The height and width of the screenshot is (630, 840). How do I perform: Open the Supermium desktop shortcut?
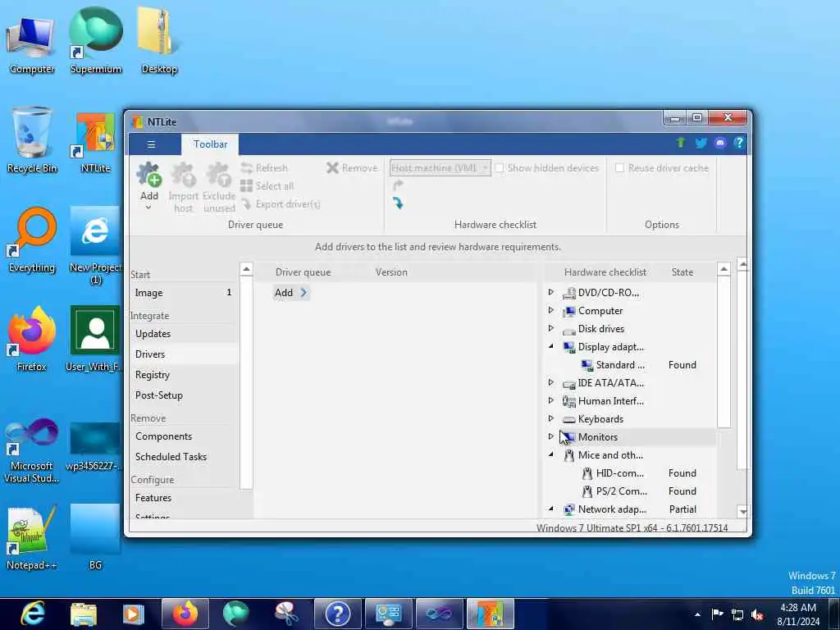pos(96,41)
